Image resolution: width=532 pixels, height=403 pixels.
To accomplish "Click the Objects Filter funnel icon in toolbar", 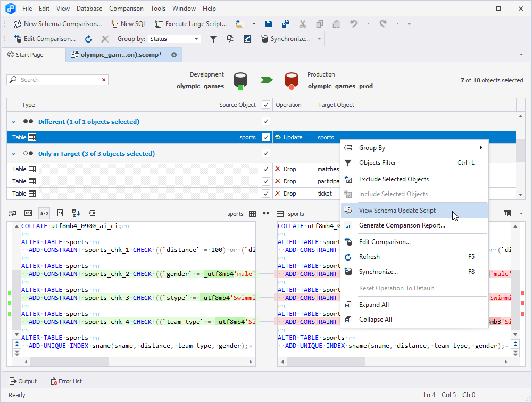I will click(213, 39).
